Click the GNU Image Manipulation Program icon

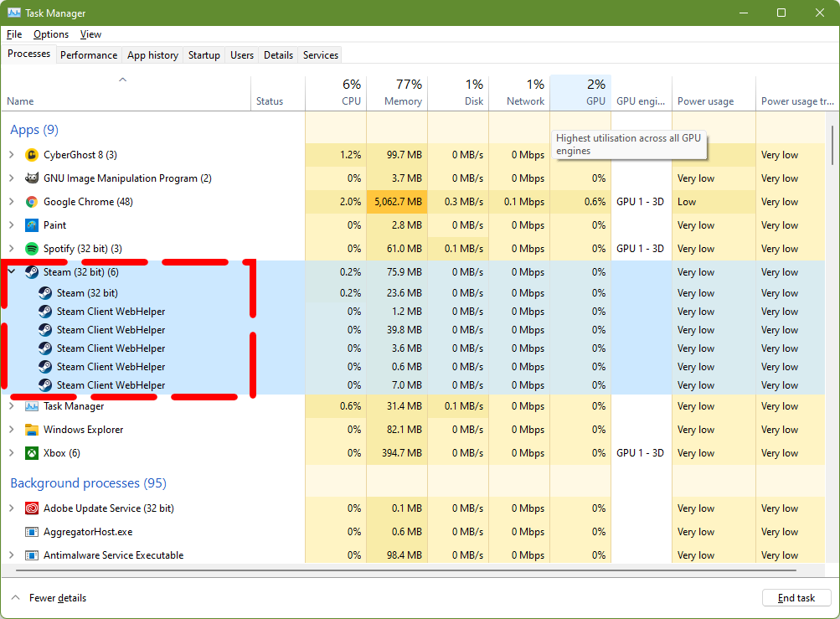(x=32, y=178)
